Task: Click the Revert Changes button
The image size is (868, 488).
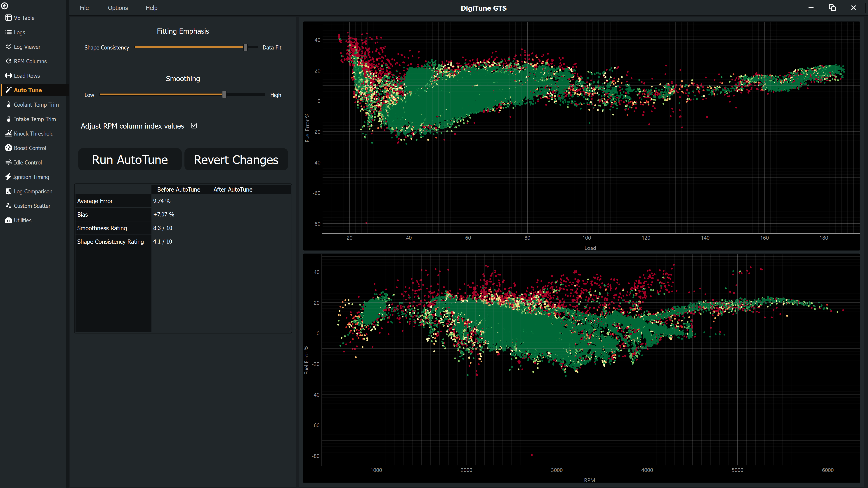Action: tap(236, 160)
